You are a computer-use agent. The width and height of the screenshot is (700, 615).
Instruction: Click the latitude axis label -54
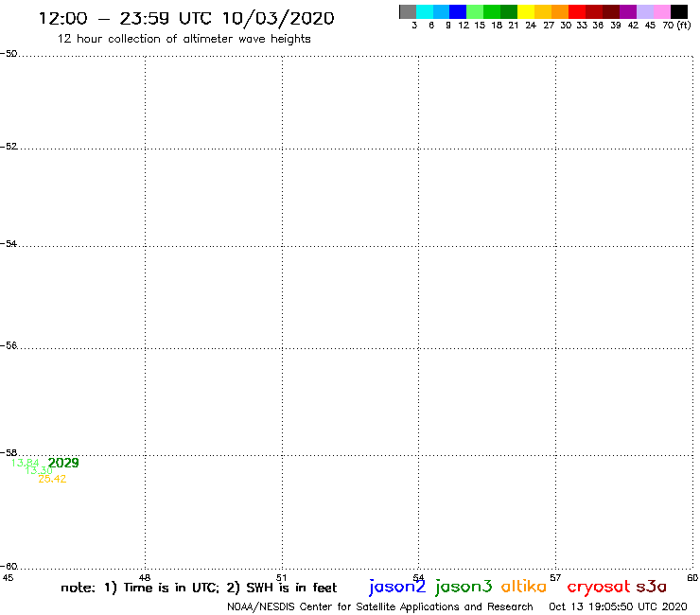coord(9,243)
